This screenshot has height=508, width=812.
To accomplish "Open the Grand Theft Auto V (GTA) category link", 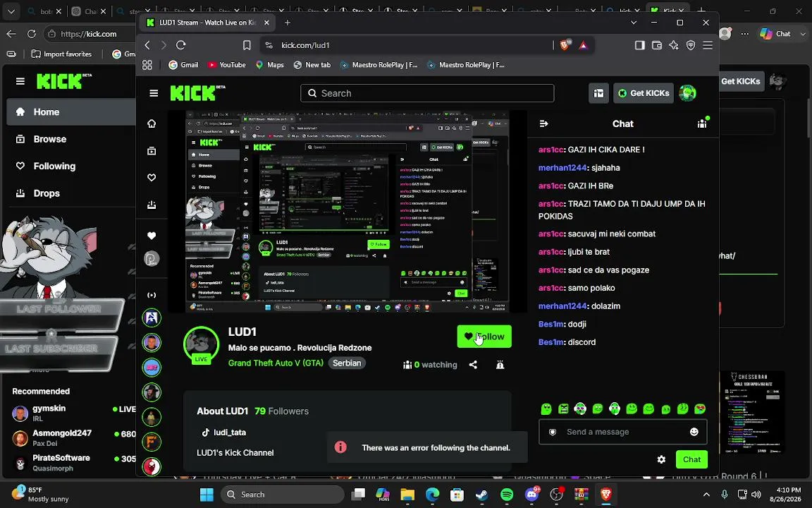I will click(x=276, y=363).
